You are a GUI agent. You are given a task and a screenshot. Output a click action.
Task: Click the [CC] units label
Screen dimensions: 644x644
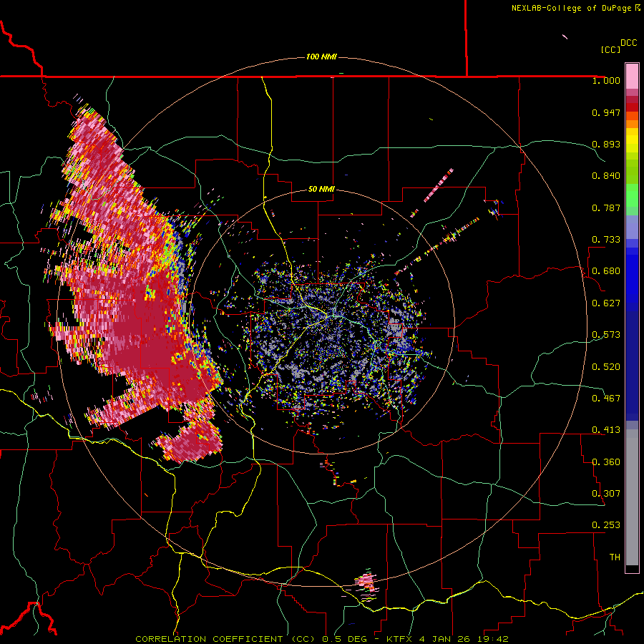click(x=610, y=49)
